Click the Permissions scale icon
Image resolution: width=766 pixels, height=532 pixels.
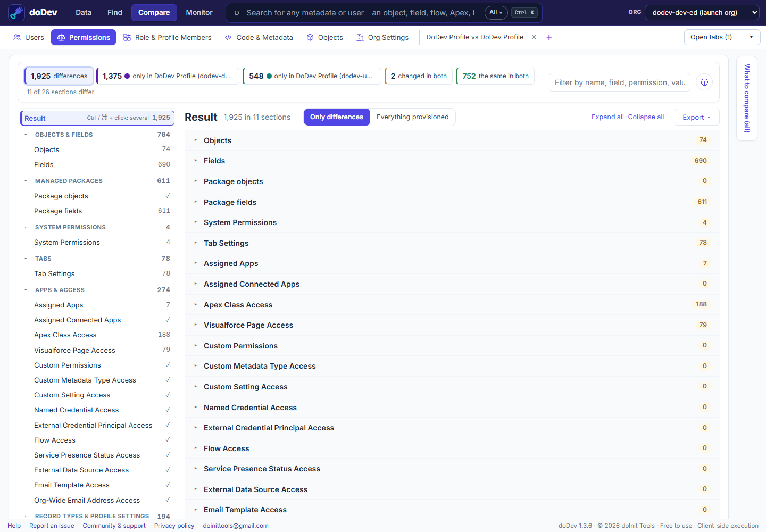point(61,37)
